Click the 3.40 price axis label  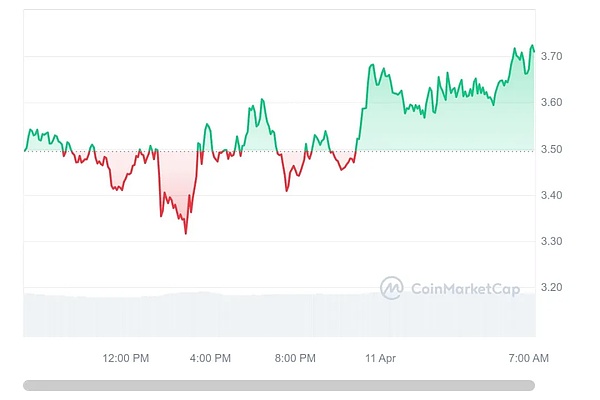[551, 196]
